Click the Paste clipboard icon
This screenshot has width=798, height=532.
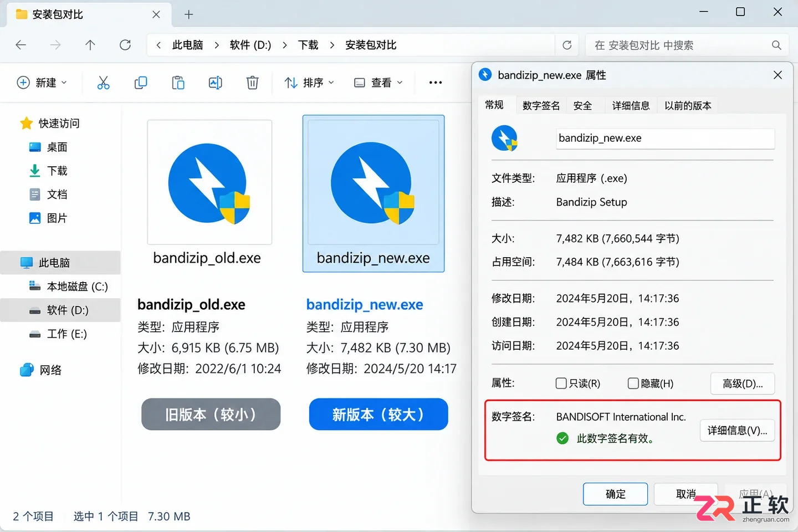[x=178, y=83]
